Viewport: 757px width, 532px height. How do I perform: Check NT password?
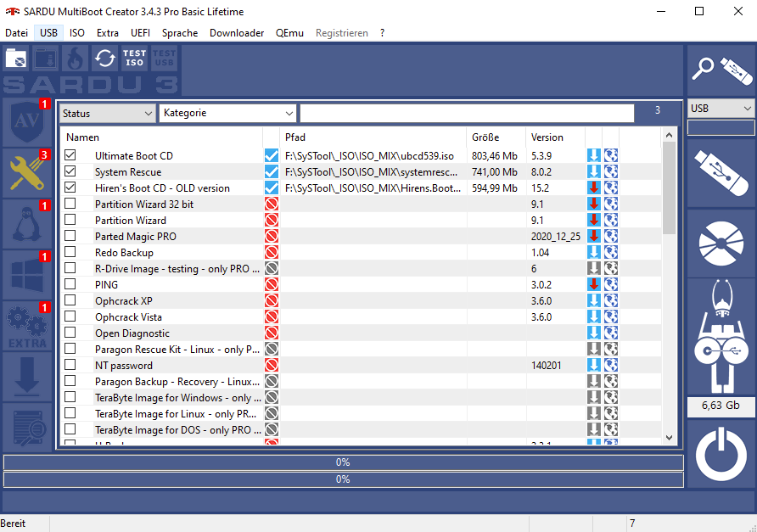(70, 365)
